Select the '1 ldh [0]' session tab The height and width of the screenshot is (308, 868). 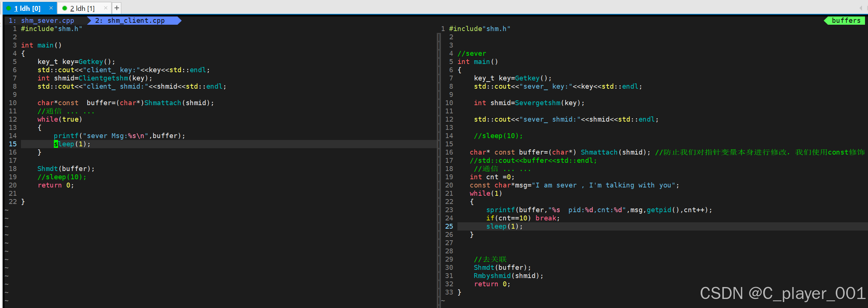(27, 8)
